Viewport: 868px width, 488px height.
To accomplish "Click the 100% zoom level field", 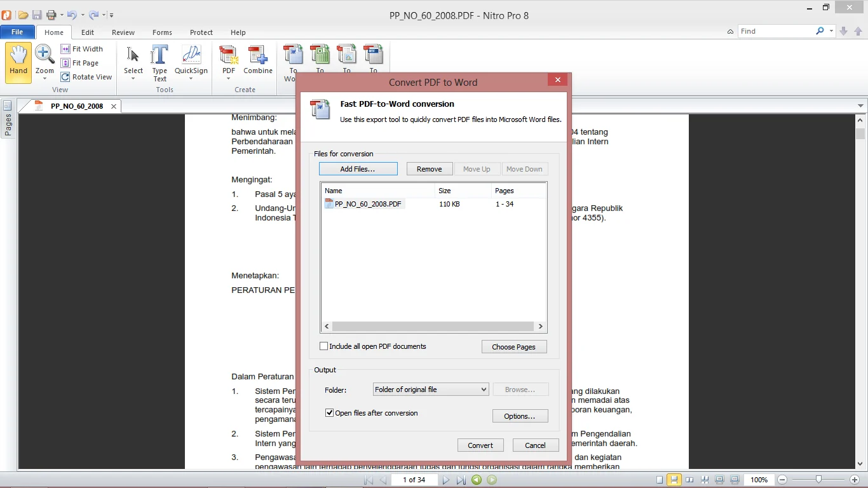I will (x=759, y=480).
